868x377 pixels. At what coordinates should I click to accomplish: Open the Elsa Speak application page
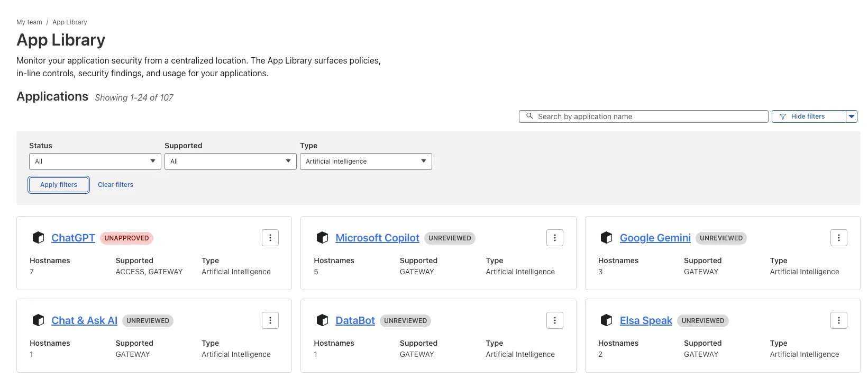tap(645, 320)
